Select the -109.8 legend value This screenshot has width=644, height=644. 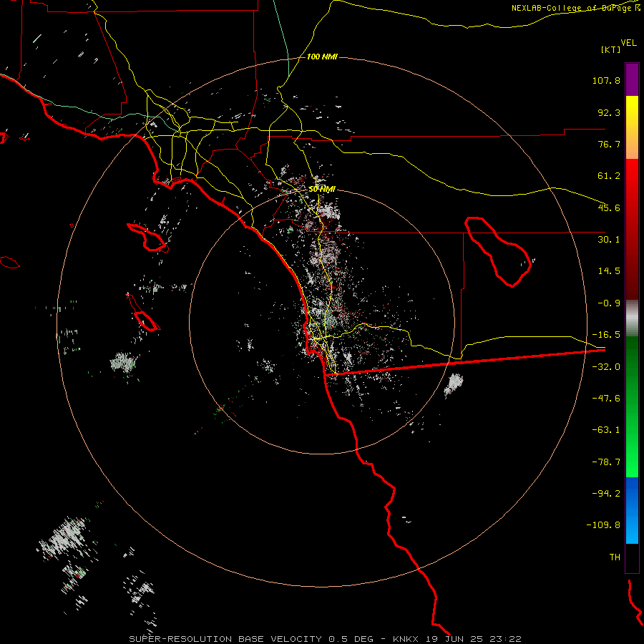603,525
